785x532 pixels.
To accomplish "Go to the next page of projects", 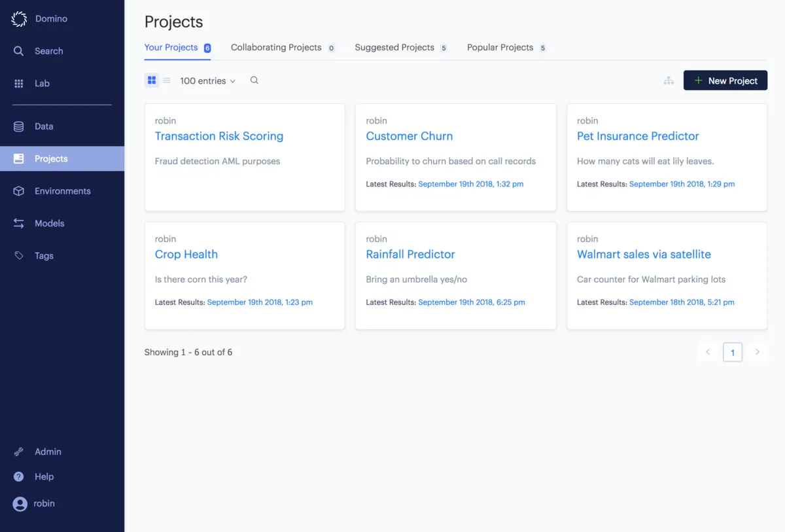I will click(757, 352).
